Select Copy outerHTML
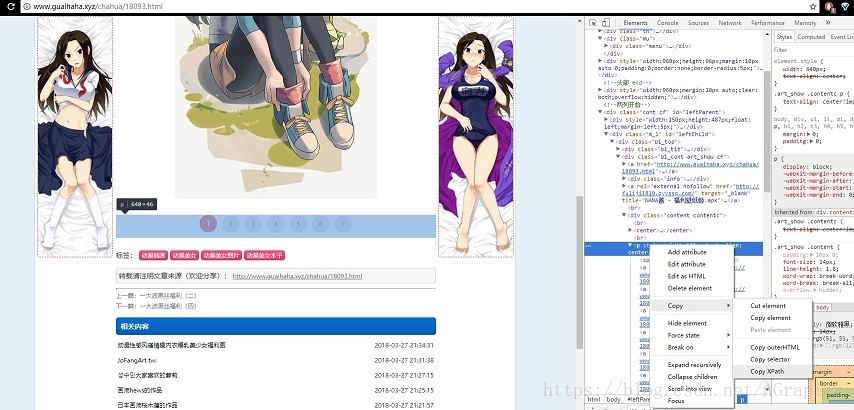 (772, 347)
